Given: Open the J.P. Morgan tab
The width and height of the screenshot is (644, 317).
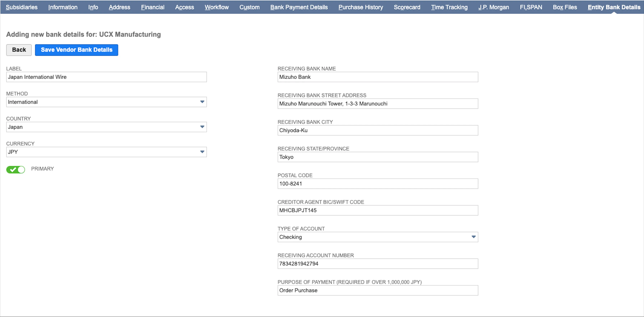Looking at the screenshot, I should [x=494, y=7].
